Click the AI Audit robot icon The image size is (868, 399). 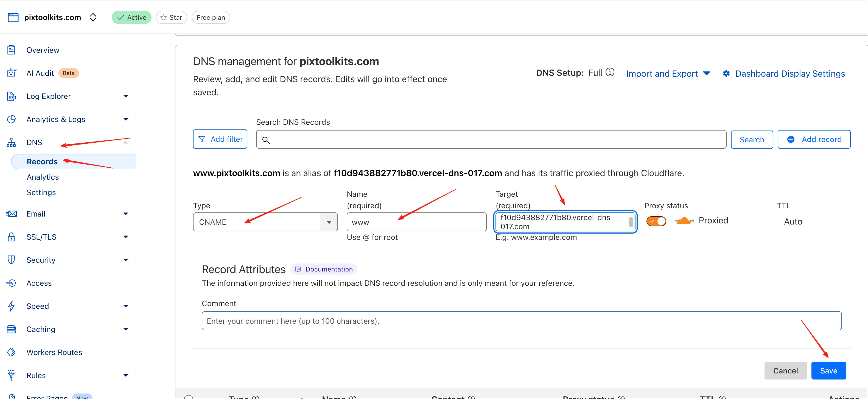tap(12, 73)
